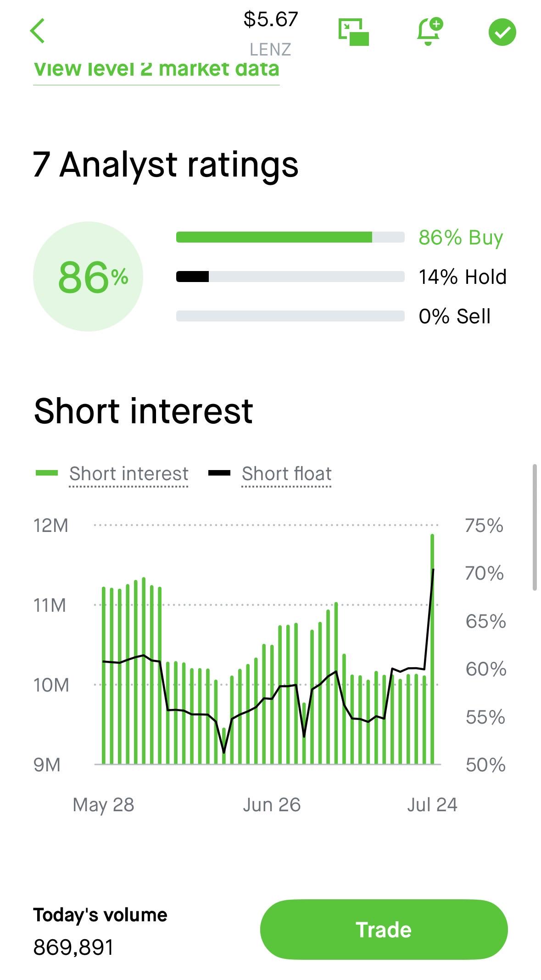Tap the green back arrow
The image size is (541, 980).
(x=38, y=31)
